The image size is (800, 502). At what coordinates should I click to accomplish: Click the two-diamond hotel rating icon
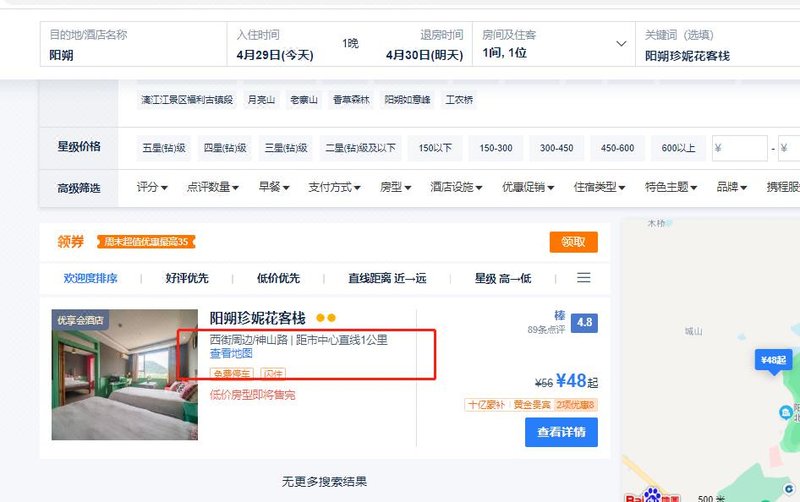[x=326, y=318]
